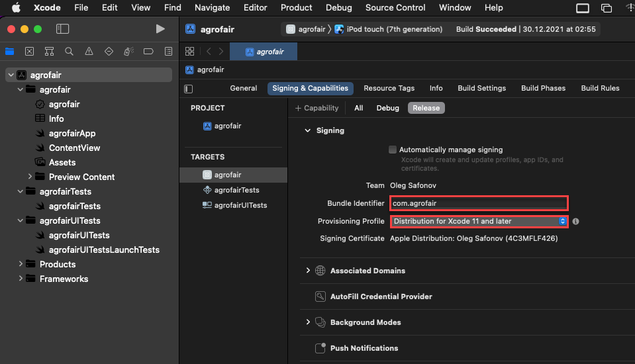Image resolution: width=635 pixels, height=364 pixels.
Task: Open the Provisioning Profile dropdown
Action: pos(479,222)
